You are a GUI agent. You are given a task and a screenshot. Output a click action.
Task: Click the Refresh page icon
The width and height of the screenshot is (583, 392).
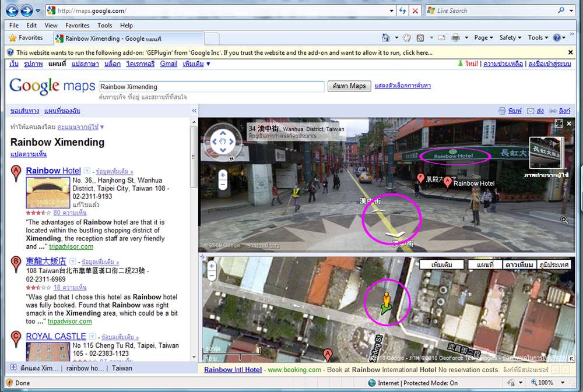402,10
